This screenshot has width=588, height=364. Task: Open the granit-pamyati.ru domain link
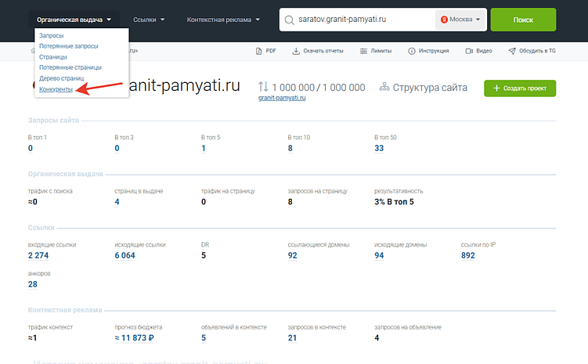pyautogui.click(x=282, y=98)
